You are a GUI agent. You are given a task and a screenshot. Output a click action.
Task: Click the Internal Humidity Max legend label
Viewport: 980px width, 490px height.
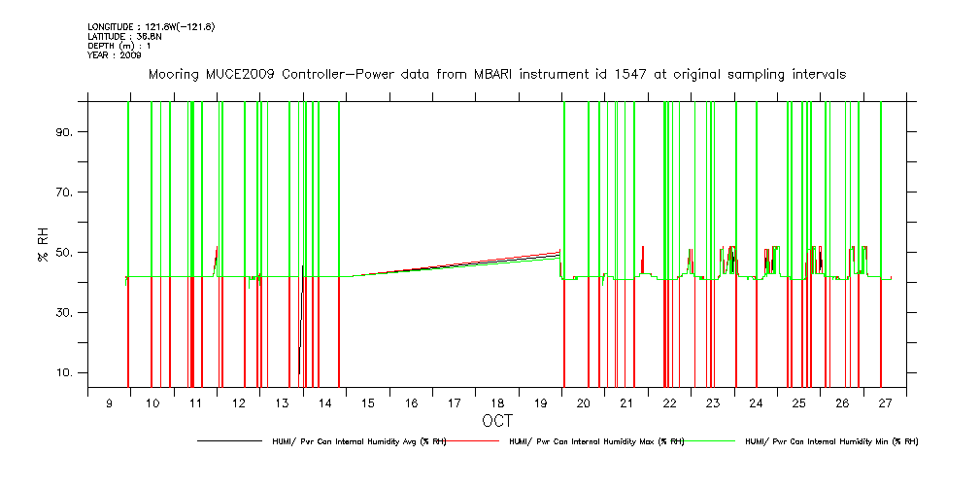(x=596, y=441)
